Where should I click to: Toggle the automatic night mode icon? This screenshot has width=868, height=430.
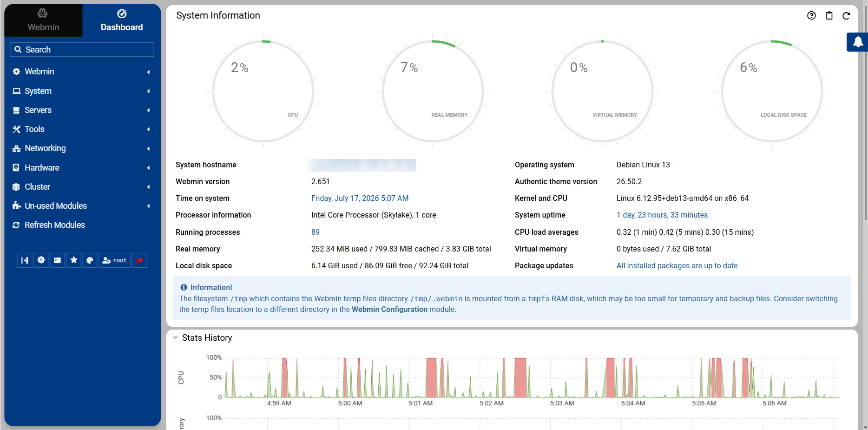click(x=41, y=260)
